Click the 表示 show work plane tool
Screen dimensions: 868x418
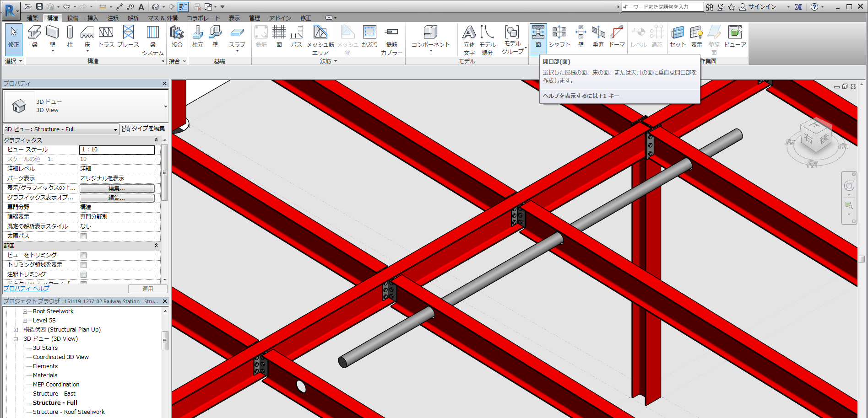pos(696,37)
